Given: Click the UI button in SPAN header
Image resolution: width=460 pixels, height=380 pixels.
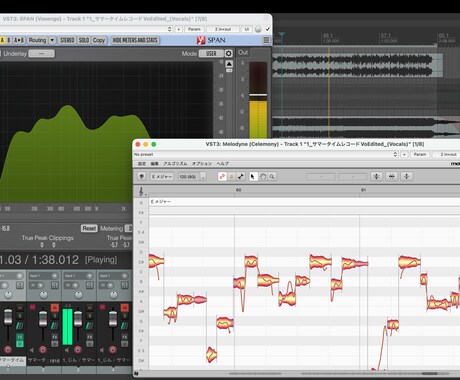Looking at the screenshot, I should coord(247,29).
